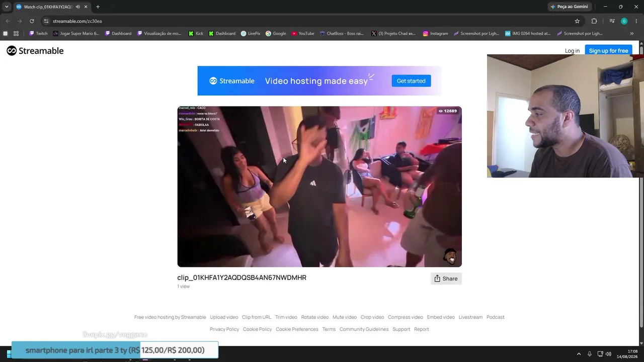Open the LivePix bookmark
Image resolution: width=644 pixels, height=362 pixels.
coord(251,34)
